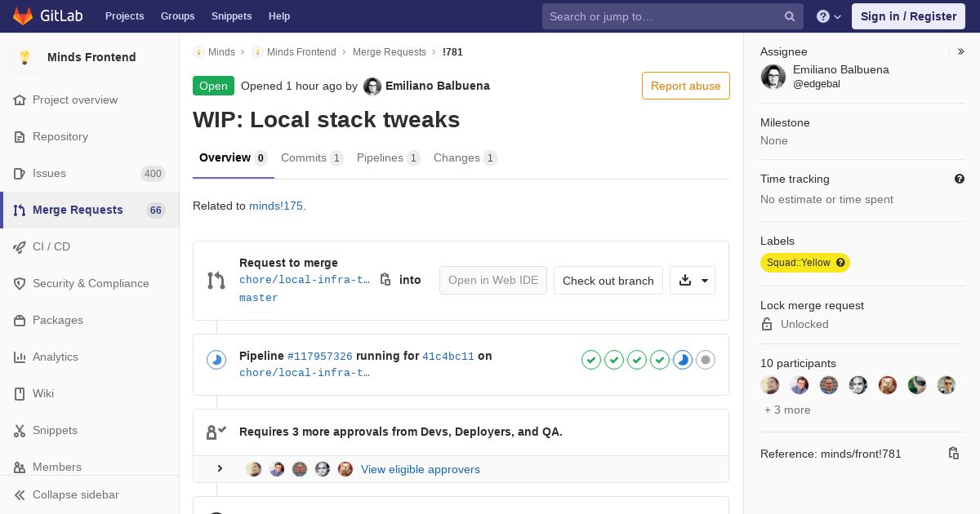Click the running pipeline stage icon
The width and height of the screenshot is (980, 514).
coord(683,360)
